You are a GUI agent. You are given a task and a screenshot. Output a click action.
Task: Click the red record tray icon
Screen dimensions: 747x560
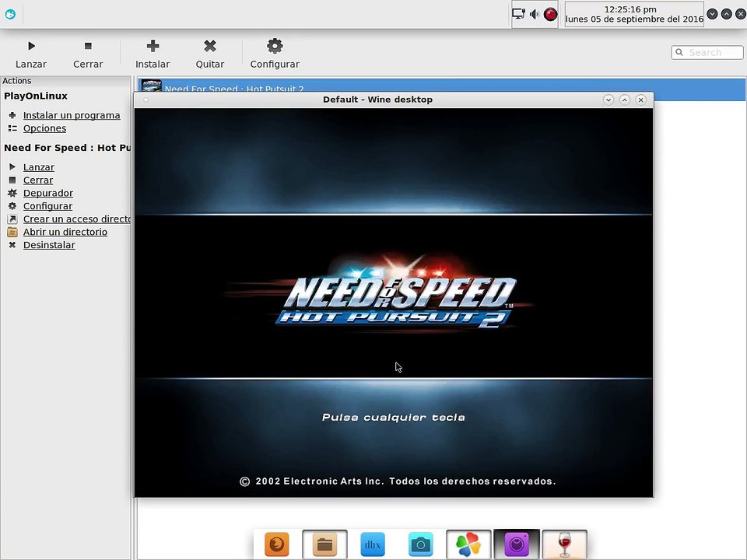550,14
